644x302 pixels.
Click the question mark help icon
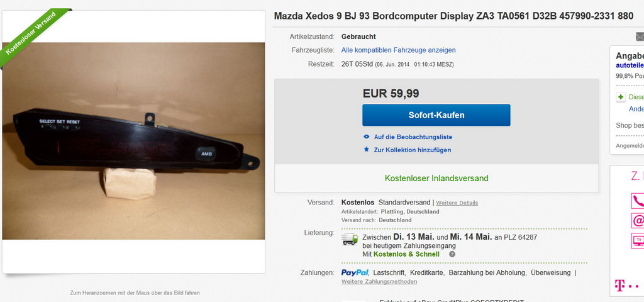tap(452, 254)
